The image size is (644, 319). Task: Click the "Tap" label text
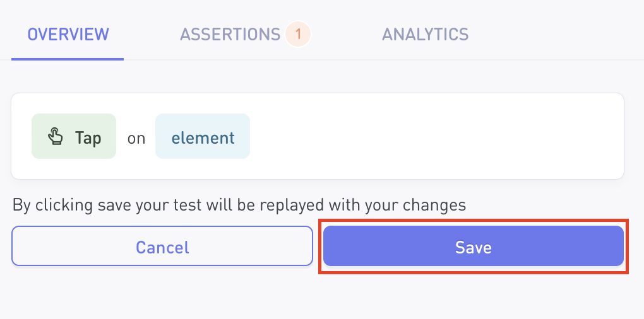click(88, 137)
